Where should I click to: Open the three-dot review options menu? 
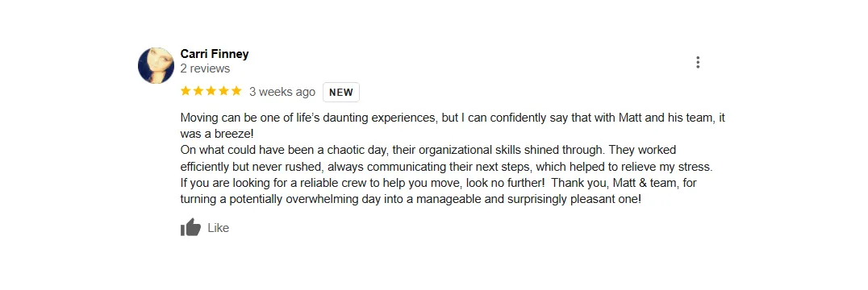698,62
